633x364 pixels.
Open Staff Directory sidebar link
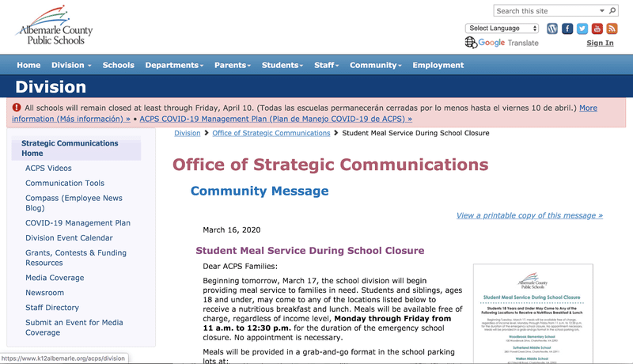[52, 308]
